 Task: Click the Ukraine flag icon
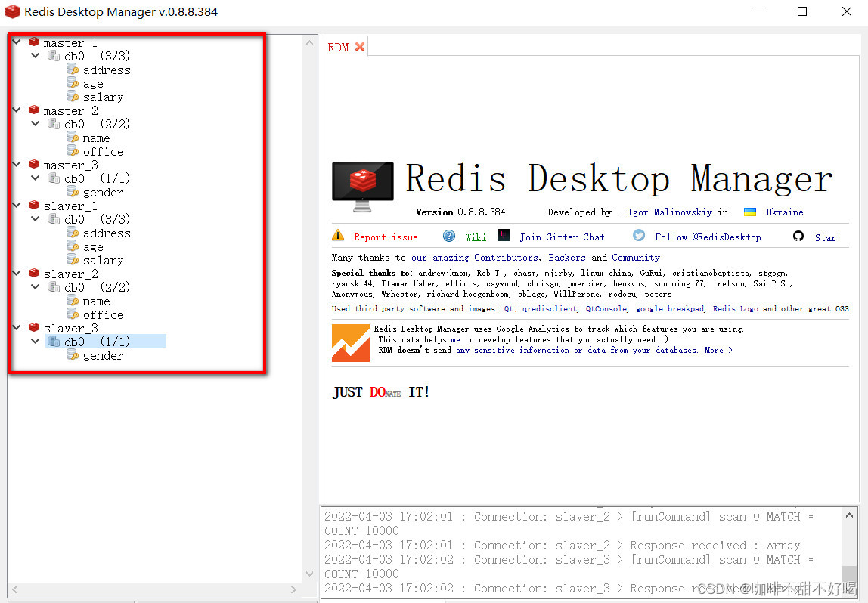click(x=750, y=212)
